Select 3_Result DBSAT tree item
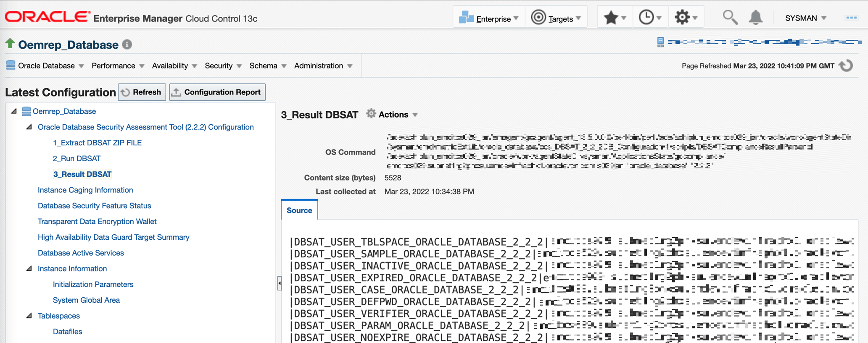 (82, 174)
